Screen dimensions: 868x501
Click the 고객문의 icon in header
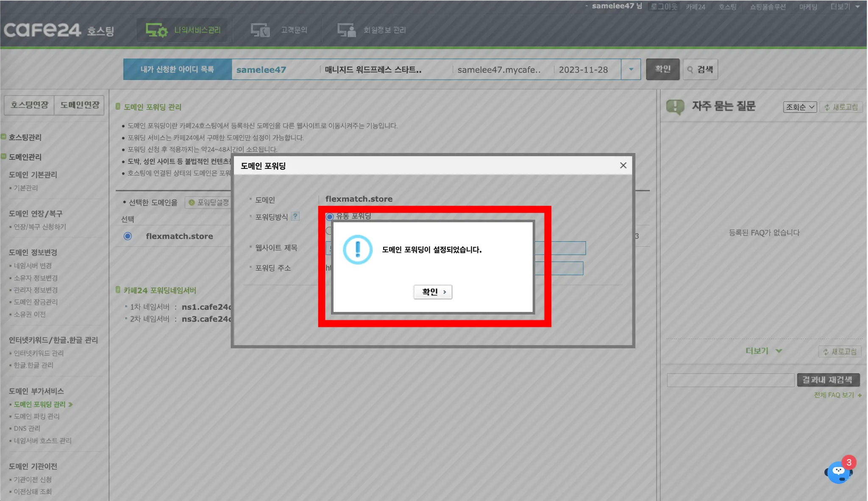tap(260, 30)
